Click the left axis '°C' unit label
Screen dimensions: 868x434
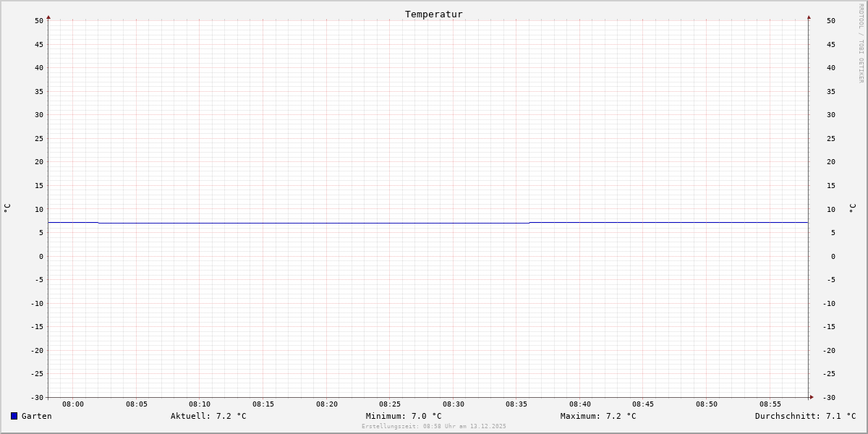(x=7, y=208)
